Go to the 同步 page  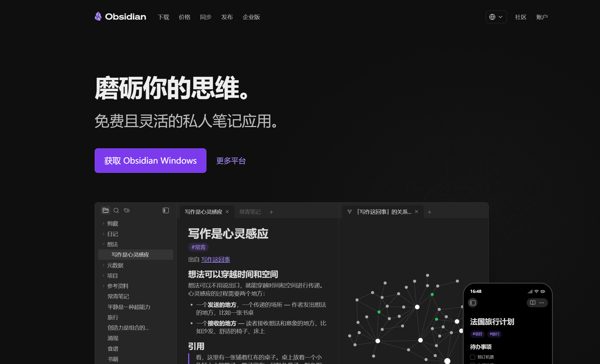coord(206,17)
